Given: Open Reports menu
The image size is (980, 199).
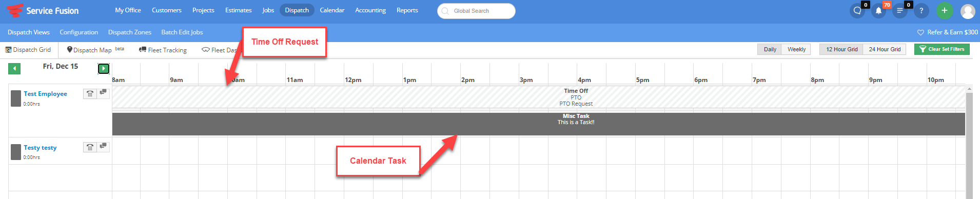Looking at the screenshot, I should [x=407, y=10].
